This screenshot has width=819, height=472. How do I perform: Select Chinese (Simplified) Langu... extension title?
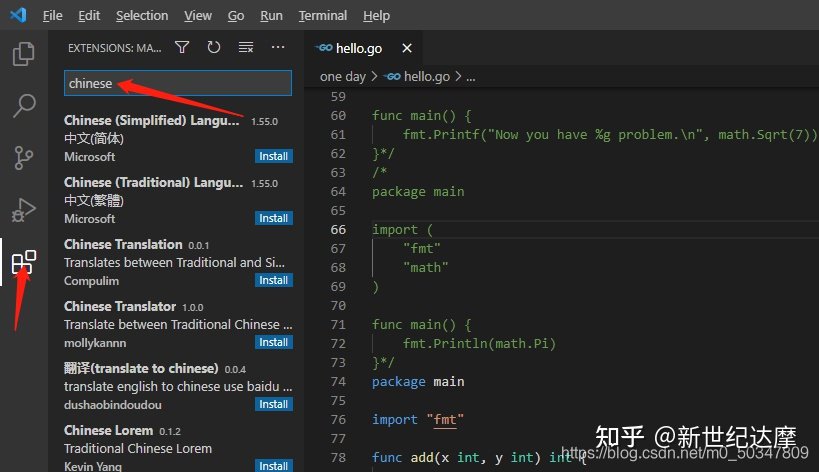151,120
